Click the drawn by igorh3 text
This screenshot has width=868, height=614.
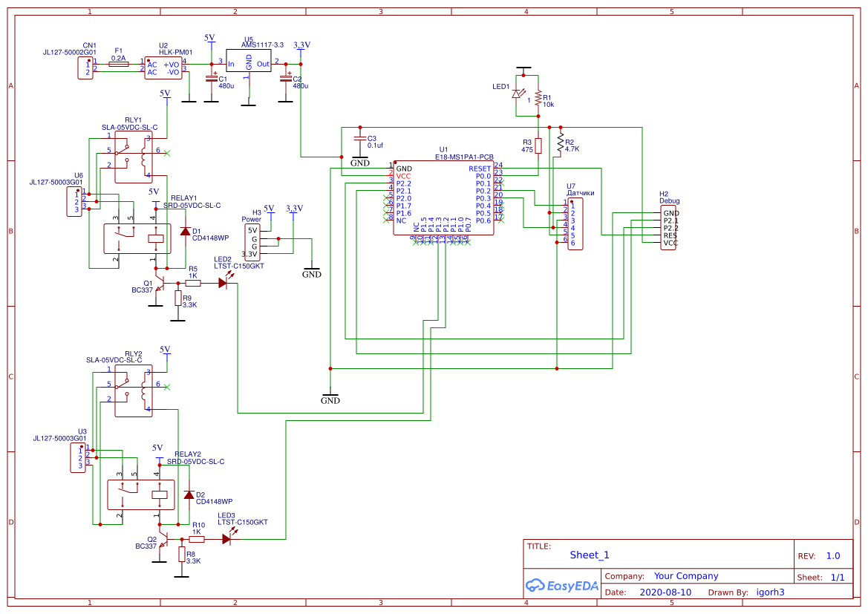tap(771, 591)
